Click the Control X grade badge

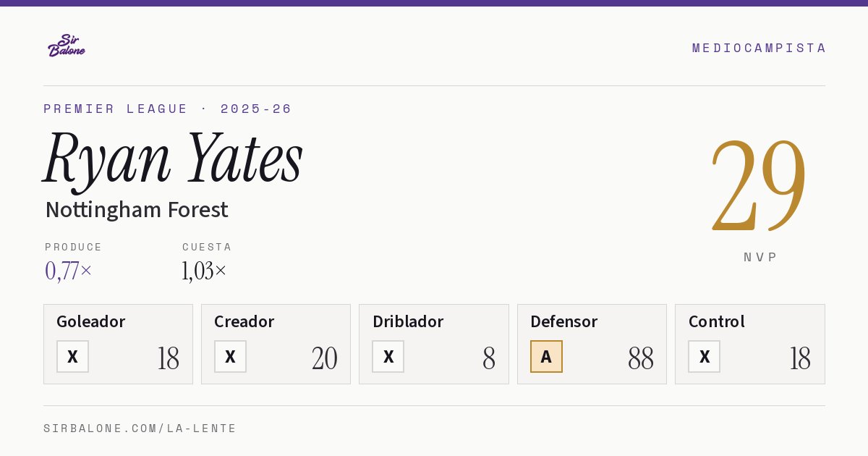point(704,356)
